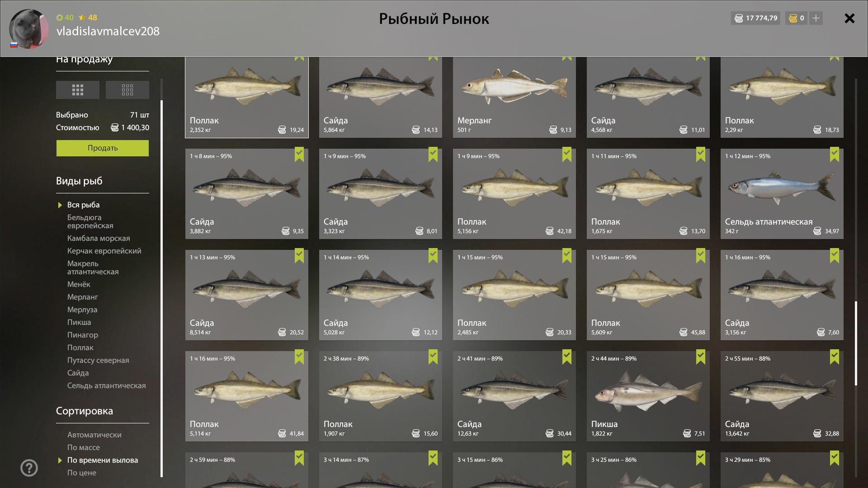Switch to the large grid view icon
Image resolution: width=868 pixels, height=488 pixels.
[x=78, y=90]
